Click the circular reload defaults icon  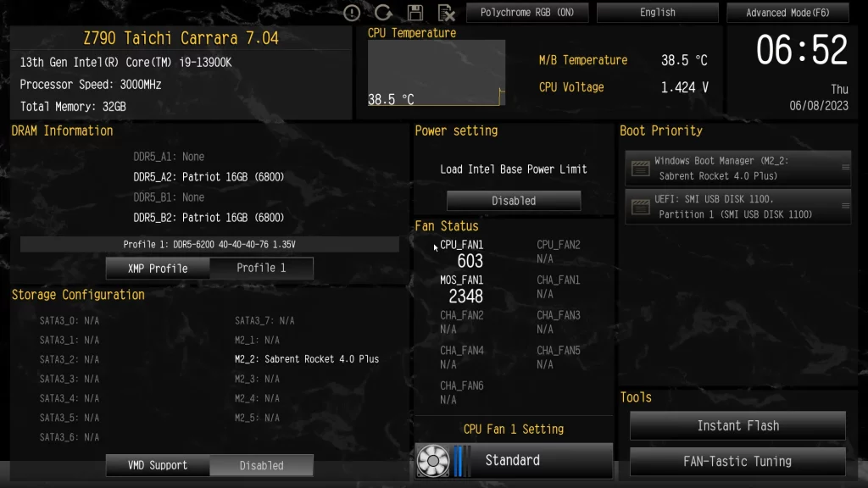[x=383, y=13]
